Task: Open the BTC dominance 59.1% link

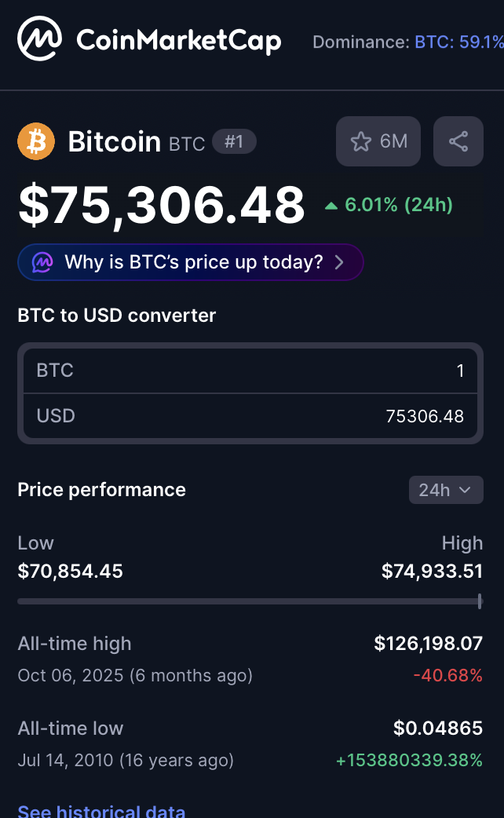Action: click(459, 42)
